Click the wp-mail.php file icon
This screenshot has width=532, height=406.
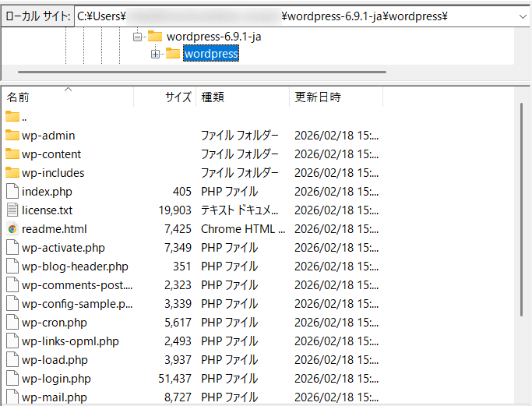click(x=12, y=397)
